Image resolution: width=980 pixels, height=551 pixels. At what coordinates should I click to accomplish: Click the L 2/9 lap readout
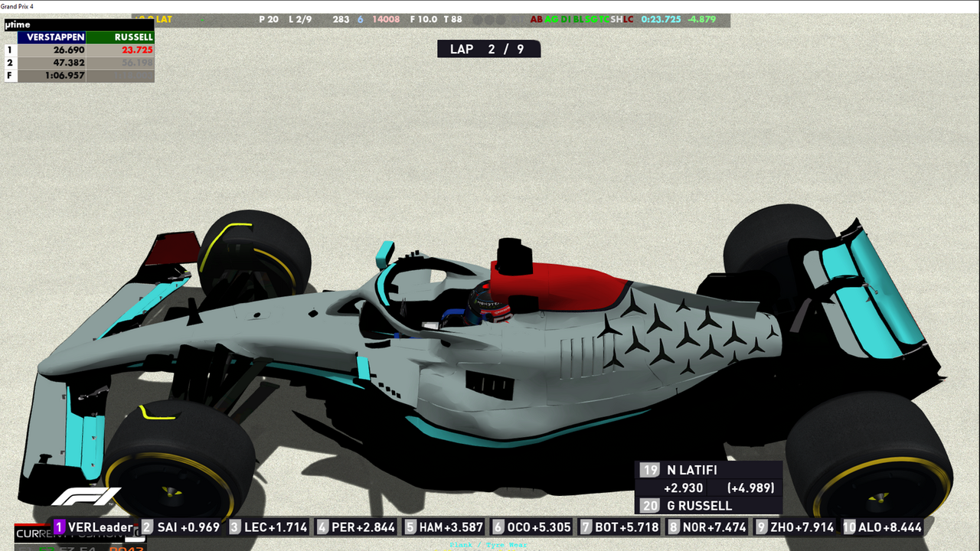tap(300, 19)
